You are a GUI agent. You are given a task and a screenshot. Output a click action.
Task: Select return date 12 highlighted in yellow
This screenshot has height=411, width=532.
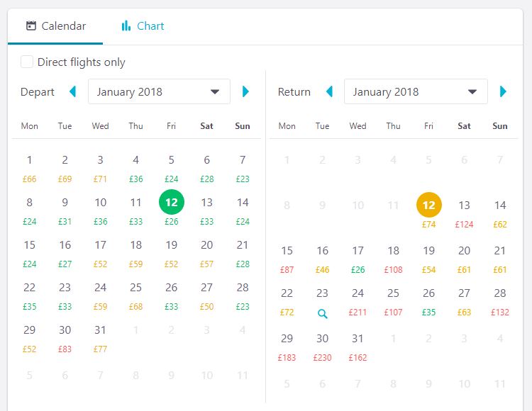pyautogui.click(x=428, y=205)
